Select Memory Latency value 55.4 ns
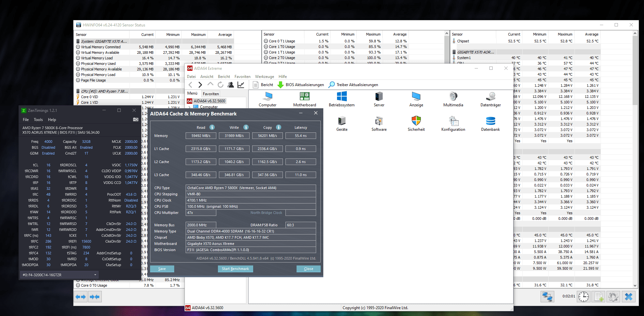644x316 pixels. pyautogui.click(x=300, y=136)
